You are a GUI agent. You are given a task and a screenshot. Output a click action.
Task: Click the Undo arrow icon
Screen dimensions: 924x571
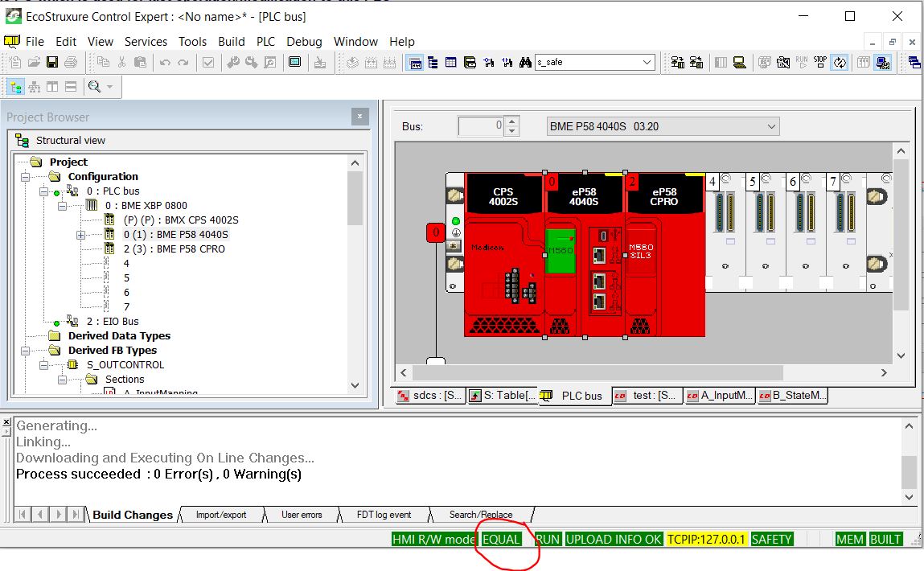[x=165, y=62]
